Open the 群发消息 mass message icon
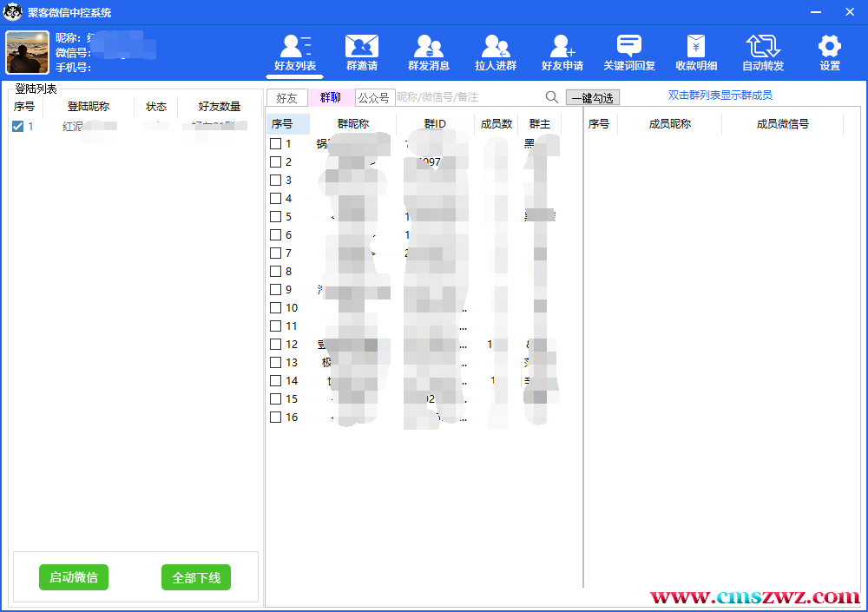This screenshot has height=612, width=868. (429, 47)
